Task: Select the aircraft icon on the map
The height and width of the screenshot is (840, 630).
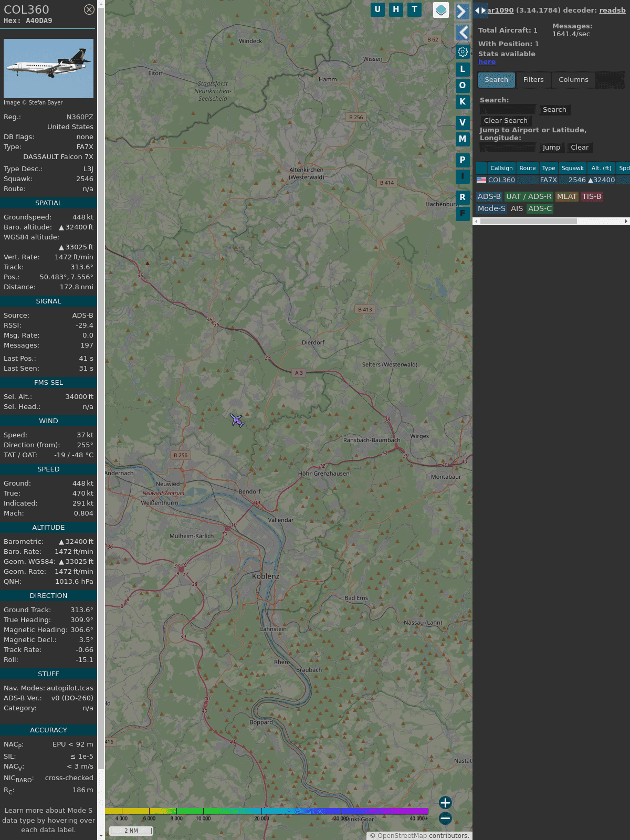Action: click(x=237, y=421)
